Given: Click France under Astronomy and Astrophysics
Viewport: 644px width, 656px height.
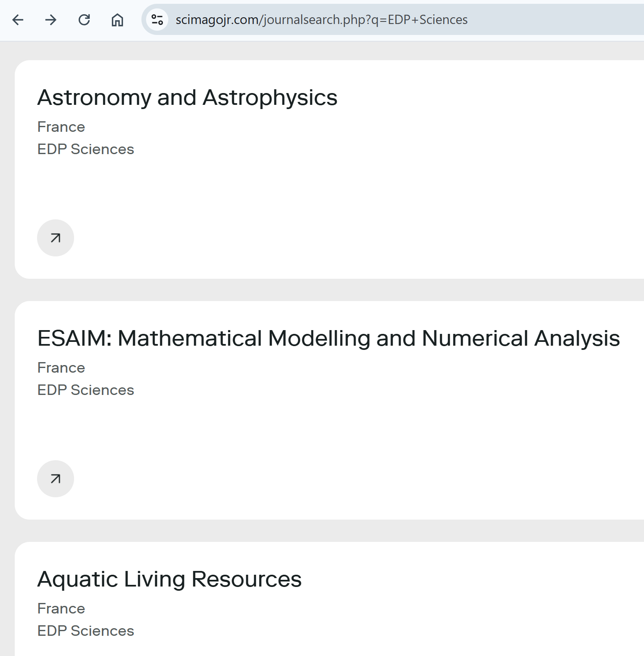Looking at the screenshot, I should (x=61, y=127).
